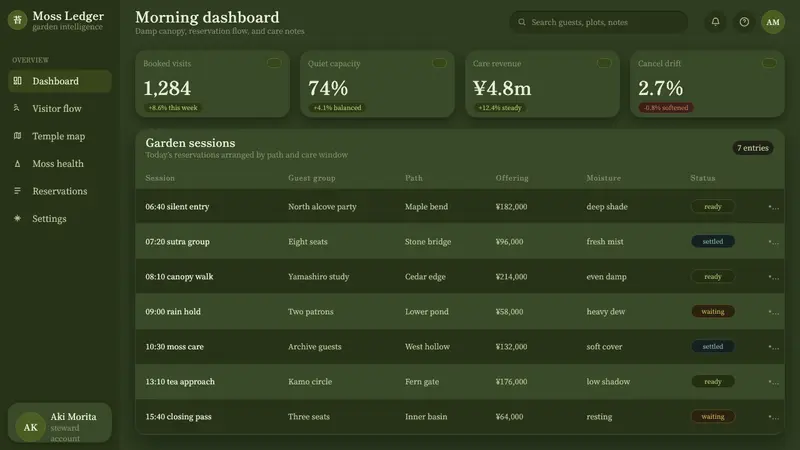
Task: Click the Dashboard grid icon
Action: 17,81
